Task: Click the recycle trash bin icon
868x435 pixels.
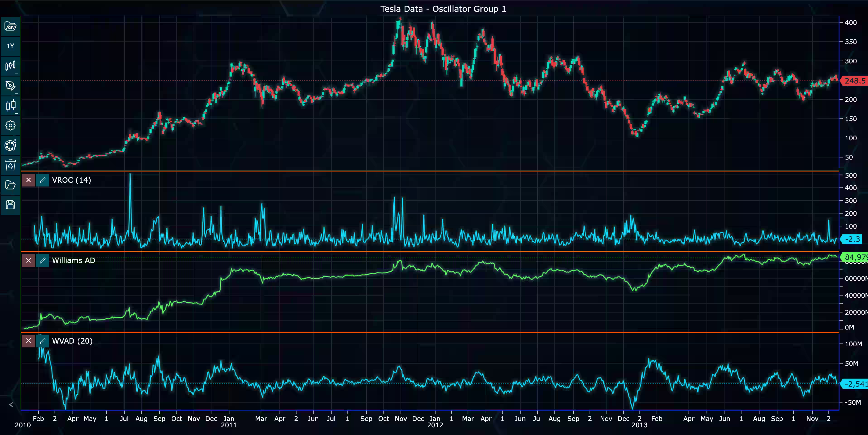Action: pyautogui.click(x=10, y=165)
